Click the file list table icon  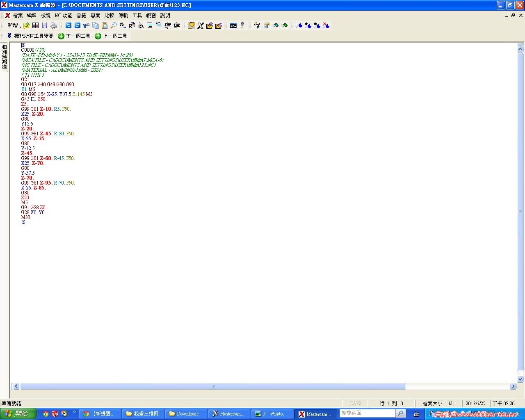36,25
